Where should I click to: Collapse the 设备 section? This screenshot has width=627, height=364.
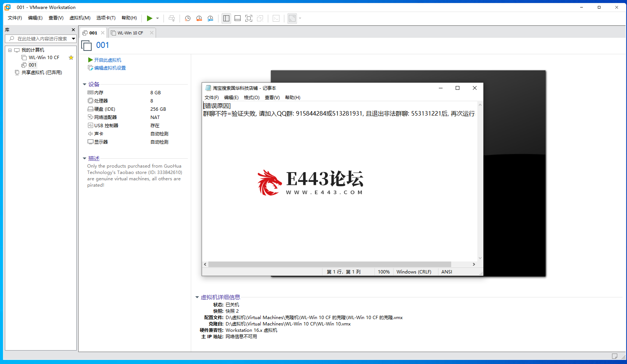[x=85, y=85]
